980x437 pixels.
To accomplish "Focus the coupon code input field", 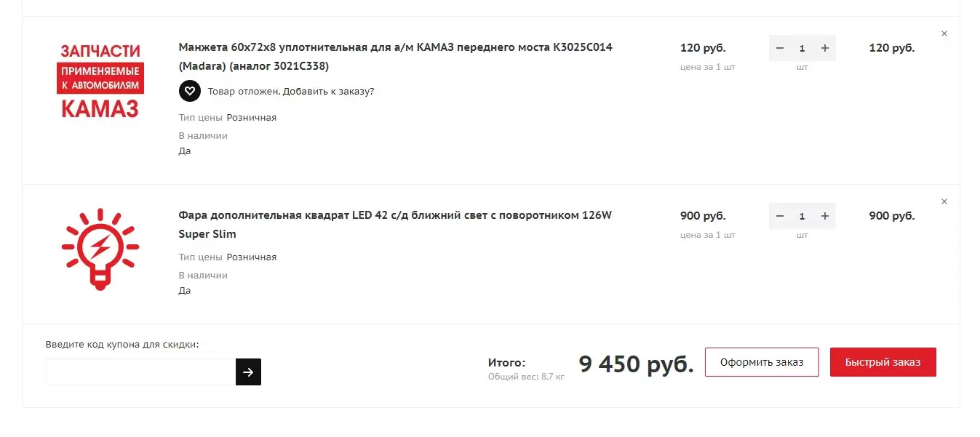I will coord(140,372).
